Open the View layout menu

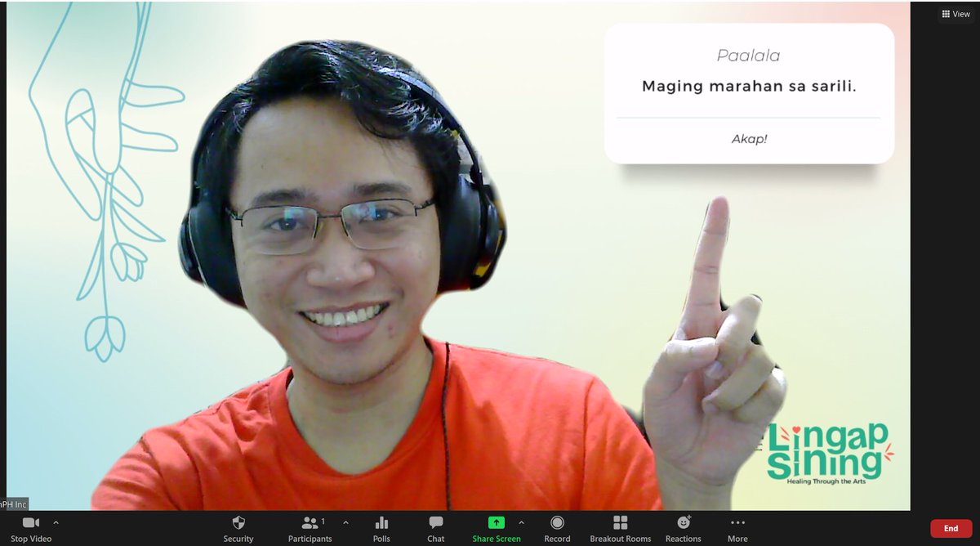coord(955,14)
